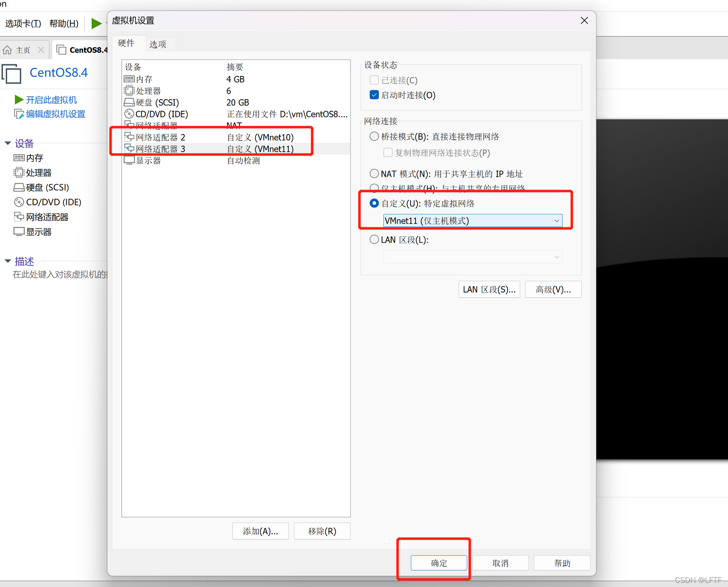The height and width of the screenshot is (587, 728).
Task: Click the 处理器 chip icon in the settings dialog
Action: tap(129, 90)
